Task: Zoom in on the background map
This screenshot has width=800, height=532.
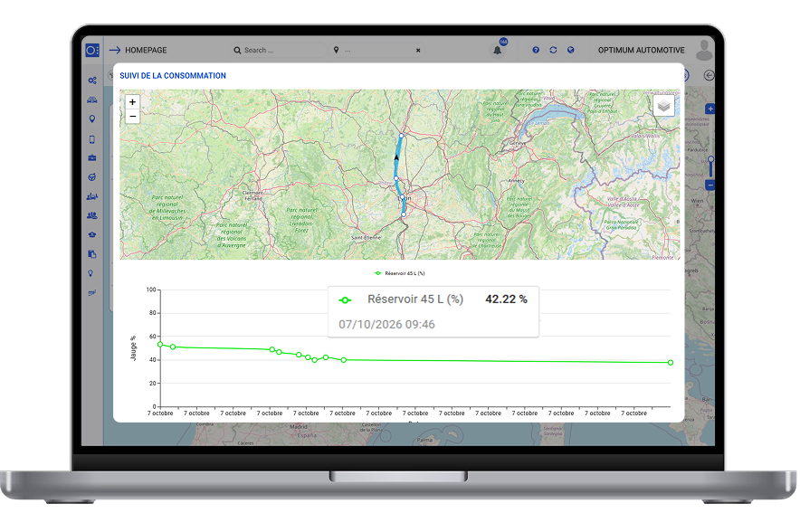Action: pyautogui.click(x=710, y=109)
